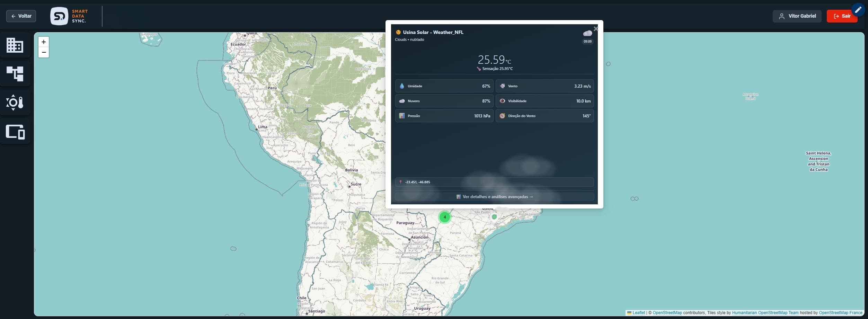Click the blue pencil edit icon

pyautogui.click(x=858, y=10)
